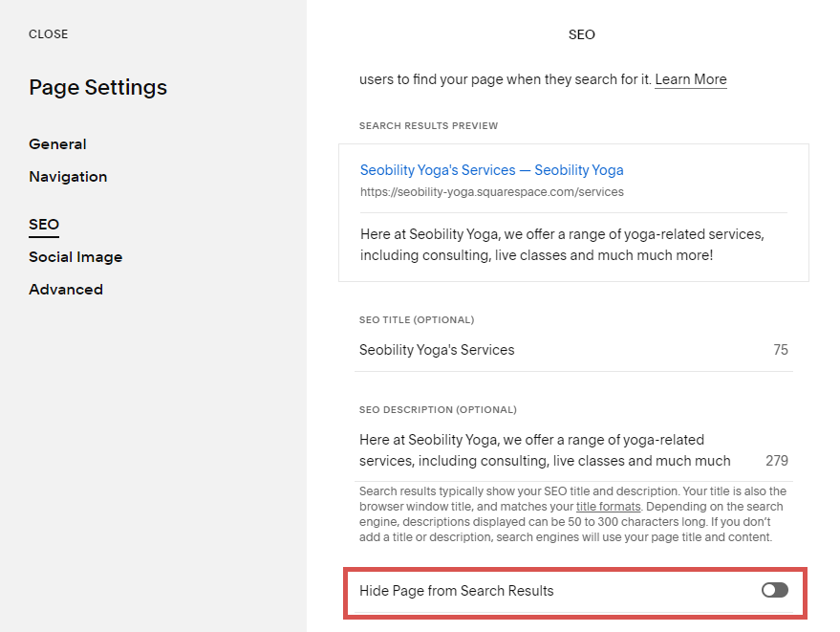Open the Advanced settings section
Viewport: 840px width, 632px height.
[x=65, y=289]
